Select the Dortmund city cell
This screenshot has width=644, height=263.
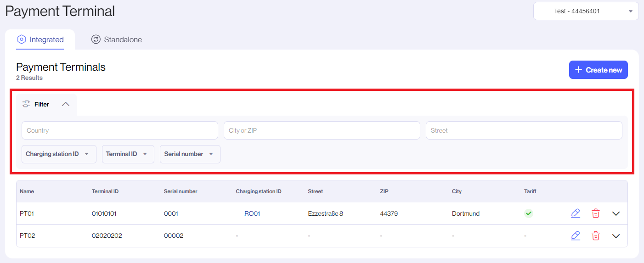(x=466, y=213)
